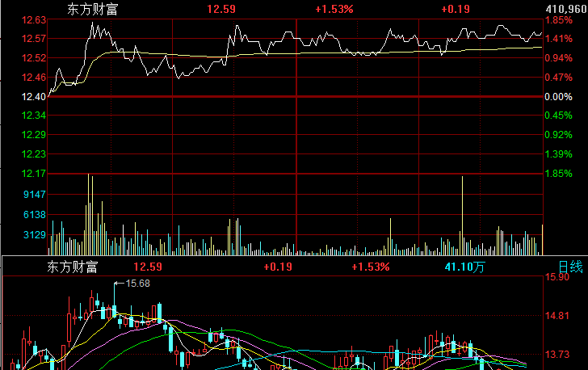Click the 12.59 price in daily chart header
This screenshot has width=588, height=370.
point(148,267)
